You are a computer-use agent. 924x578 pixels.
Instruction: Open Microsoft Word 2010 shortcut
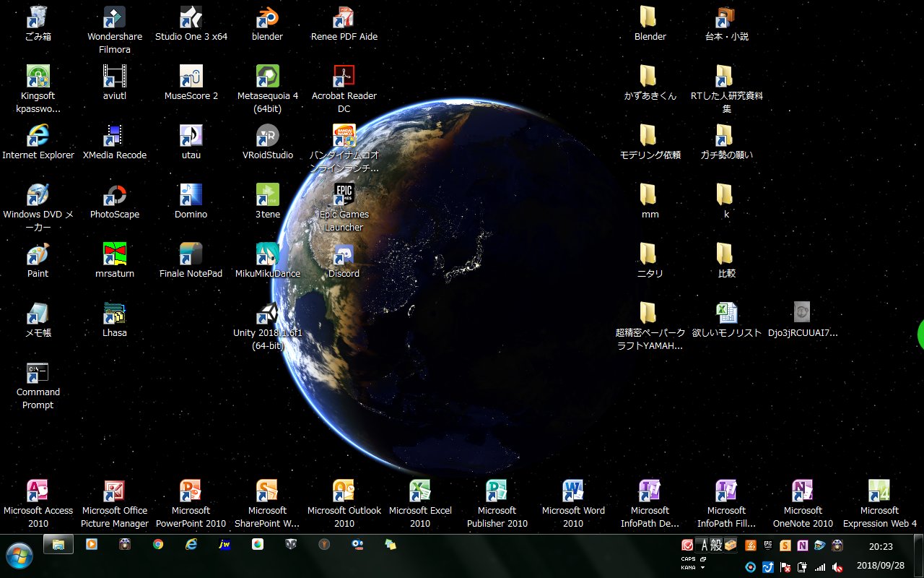point(573,504)
